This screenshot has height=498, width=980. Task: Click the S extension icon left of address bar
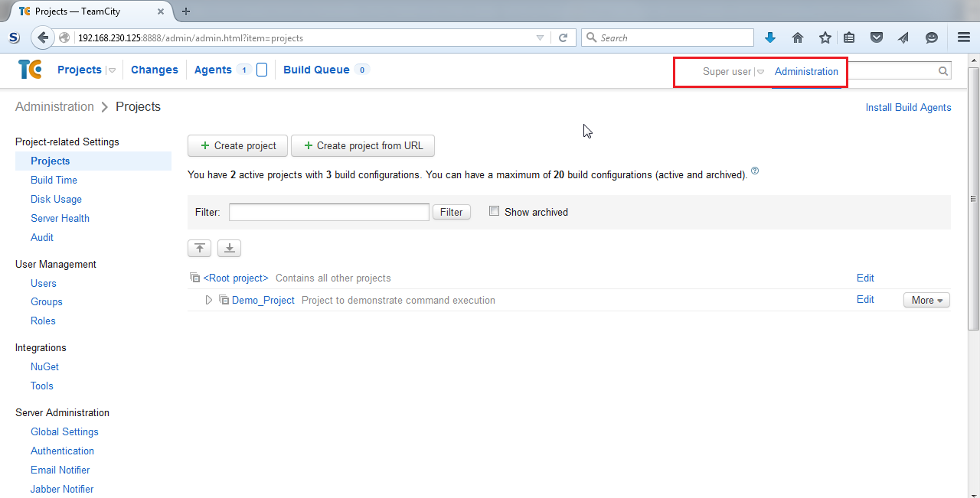click(x=14, y=37)
